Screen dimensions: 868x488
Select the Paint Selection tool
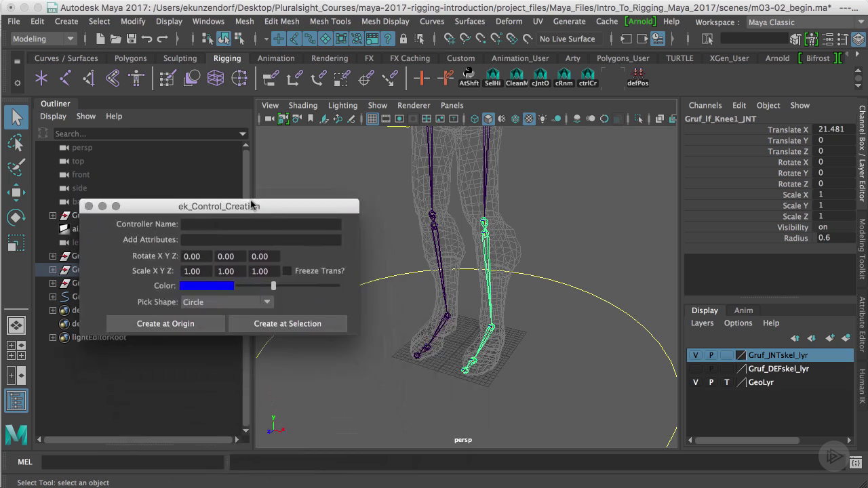[16, 167]
